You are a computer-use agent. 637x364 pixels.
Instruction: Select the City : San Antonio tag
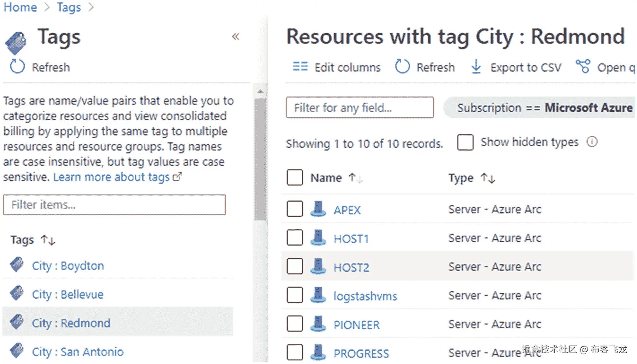click(x=78, y=352)
